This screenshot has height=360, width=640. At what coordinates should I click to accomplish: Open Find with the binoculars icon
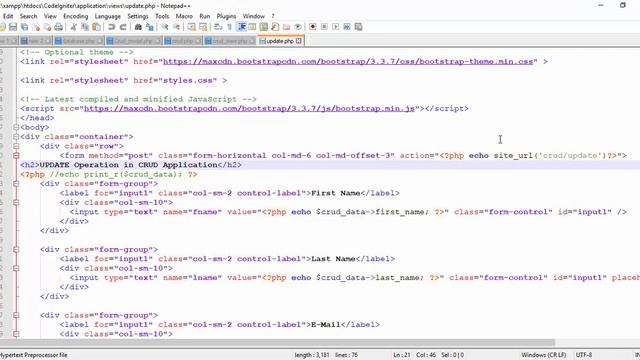click(x=138, y=27)
